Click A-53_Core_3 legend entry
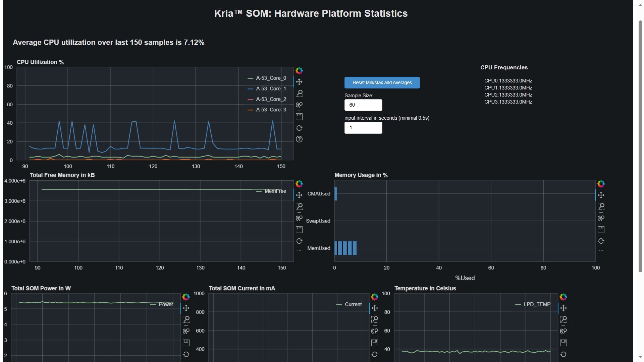Viewport: 644px width, 362px height. click(267, 110)
